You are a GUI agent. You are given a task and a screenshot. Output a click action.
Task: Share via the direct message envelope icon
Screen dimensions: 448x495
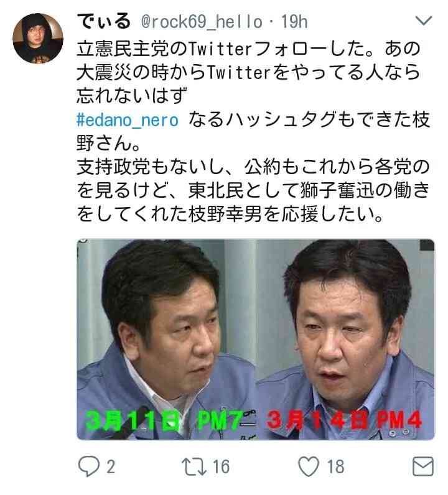[423, 466]
